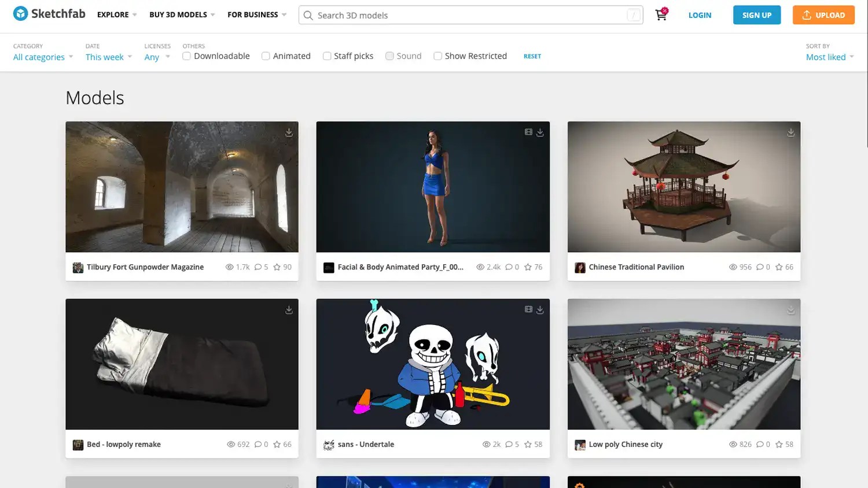This screenshot has width=868, height=488.
Task: Click download icon on sans Undertale card
Action: [540, 310]
